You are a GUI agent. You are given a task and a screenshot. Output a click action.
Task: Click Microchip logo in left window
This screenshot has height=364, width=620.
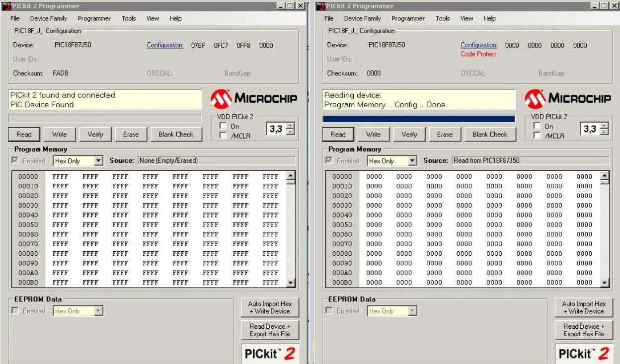click(x=253, y=99)
